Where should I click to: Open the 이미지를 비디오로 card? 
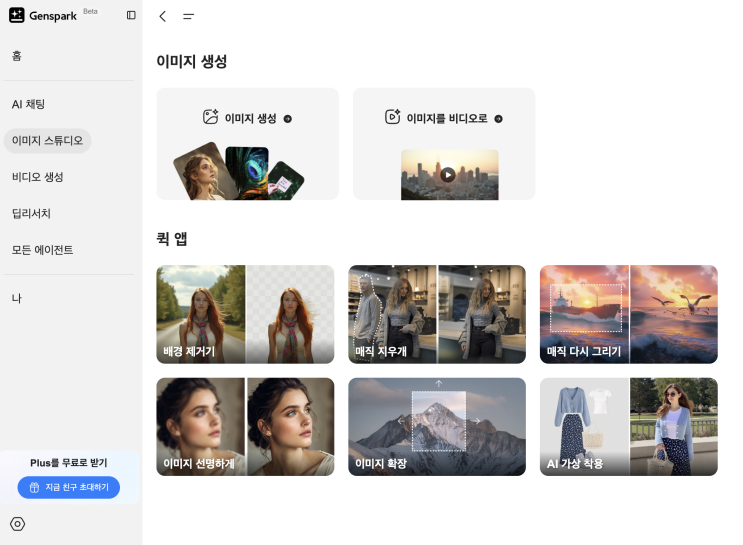(x=444, y=144)
